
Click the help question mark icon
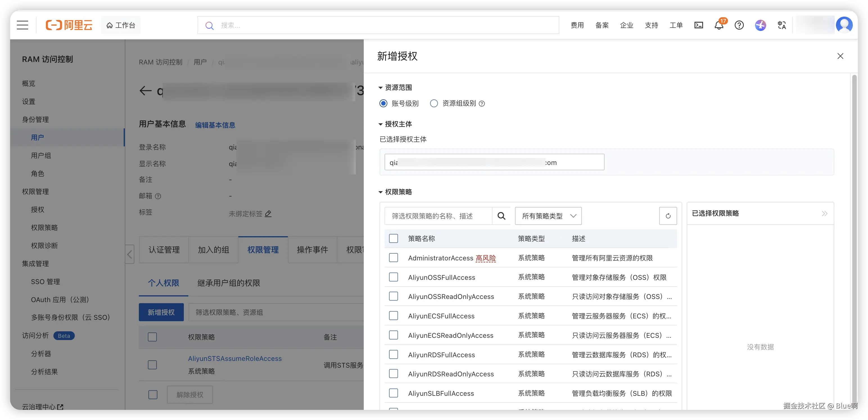(x=739, y=25)
